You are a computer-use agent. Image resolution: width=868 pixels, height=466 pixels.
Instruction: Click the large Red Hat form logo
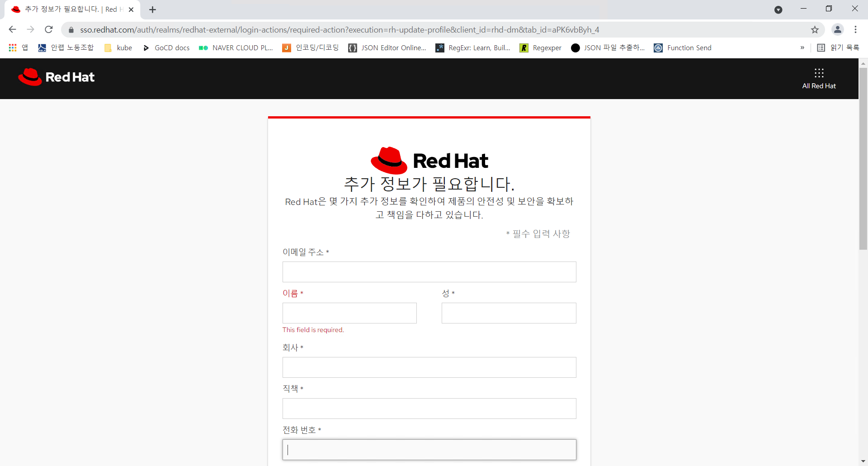[x=429, y=160]
